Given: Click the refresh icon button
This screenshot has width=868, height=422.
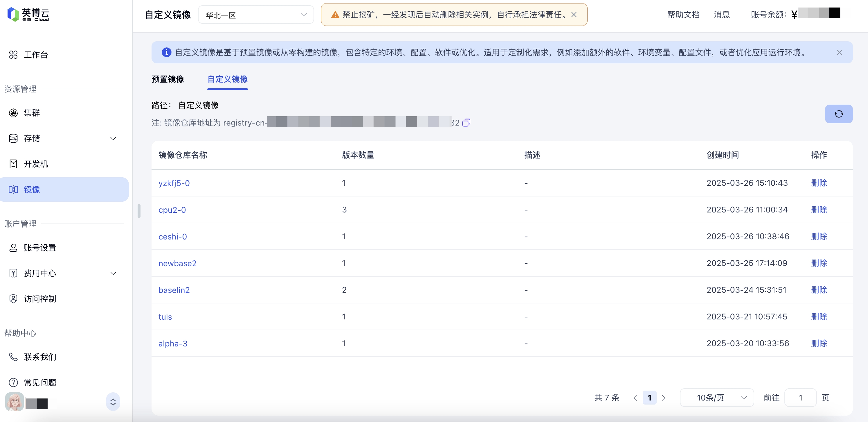Looking at the screenshot, I should coord(838,114).
